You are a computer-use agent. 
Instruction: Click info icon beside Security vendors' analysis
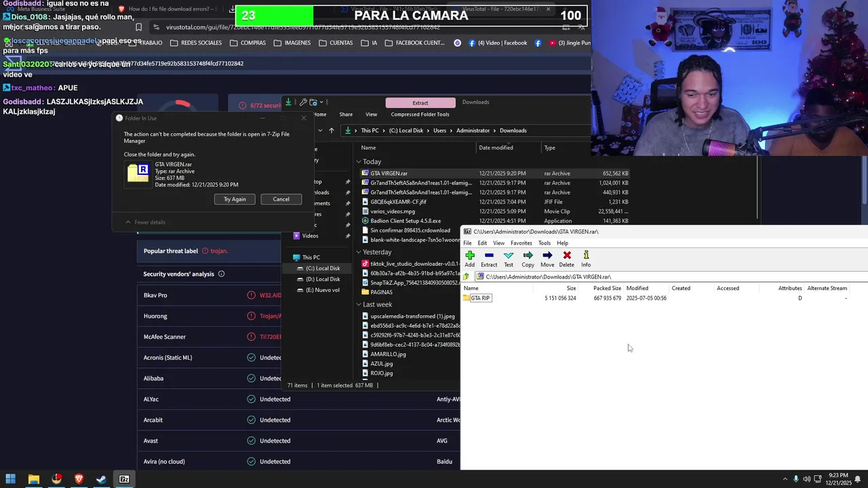click(x=221, y=274)
